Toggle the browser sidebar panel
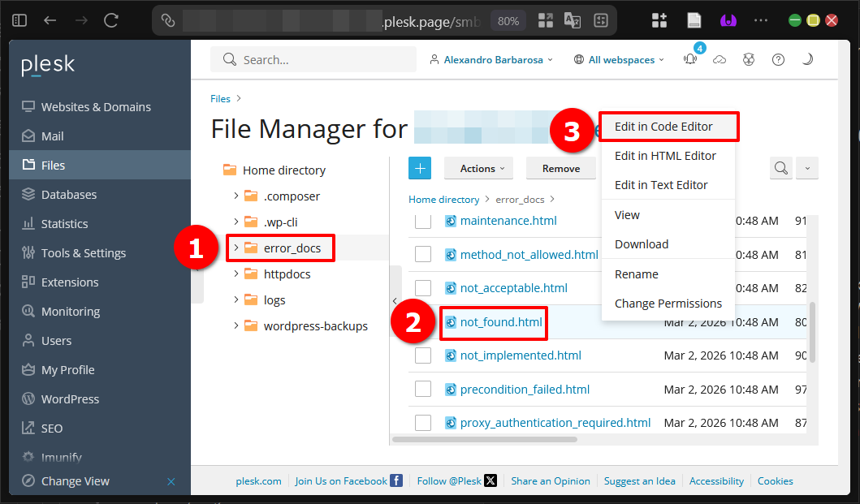The height and width of the screenshot is (504, 860). tap(19, 21)
